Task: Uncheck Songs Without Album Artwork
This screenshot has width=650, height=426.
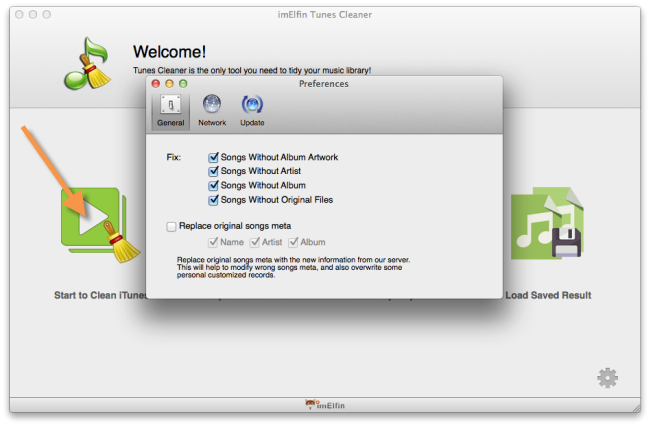Action: coord(213,157)
